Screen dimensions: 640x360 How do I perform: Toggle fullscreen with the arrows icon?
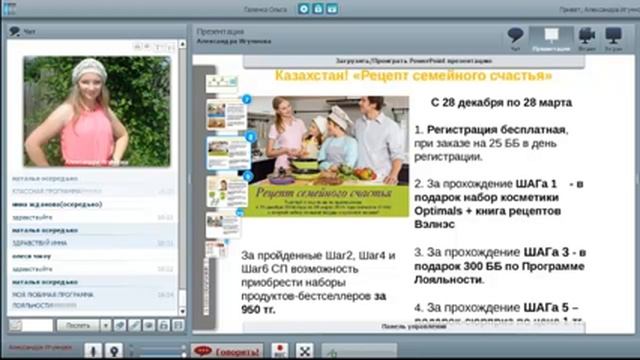point(304,351)
